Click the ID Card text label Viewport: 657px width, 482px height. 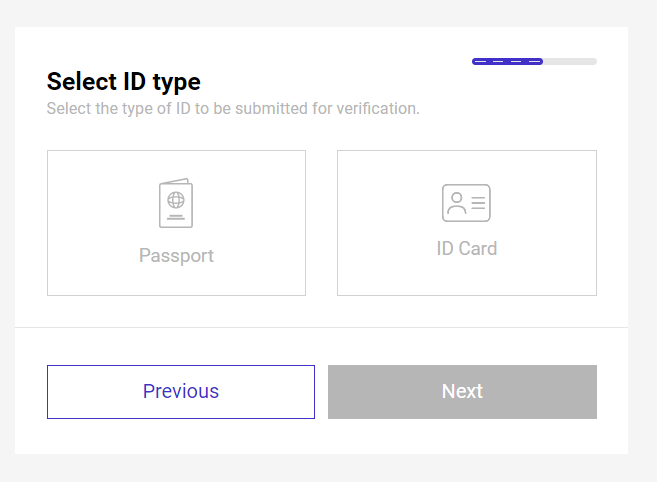467,249
